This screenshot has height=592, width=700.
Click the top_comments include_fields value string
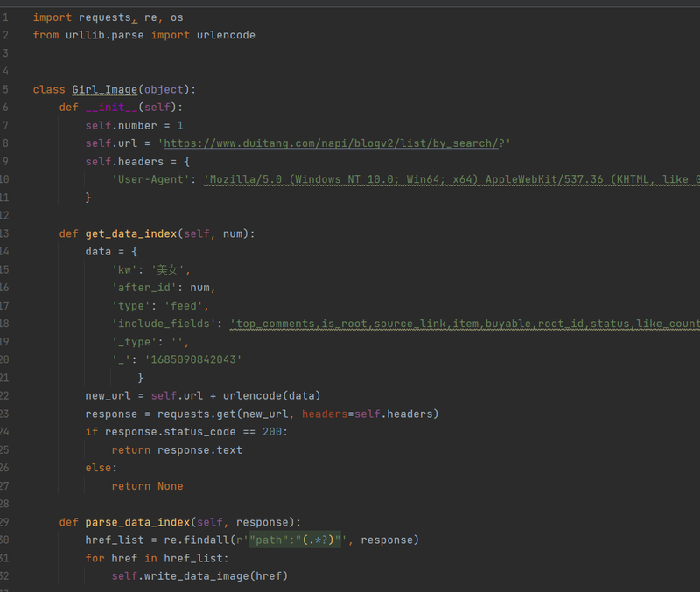[x=465, y=324]
